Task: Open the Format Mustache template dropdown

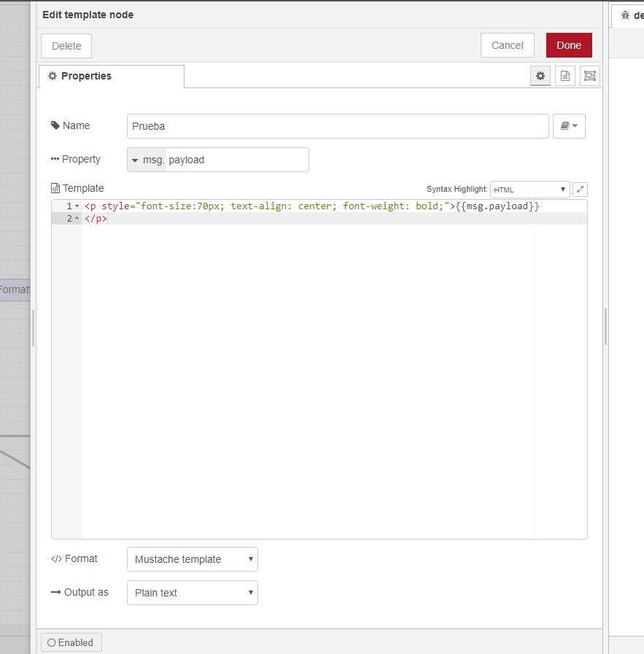Action: pos(193,559)
